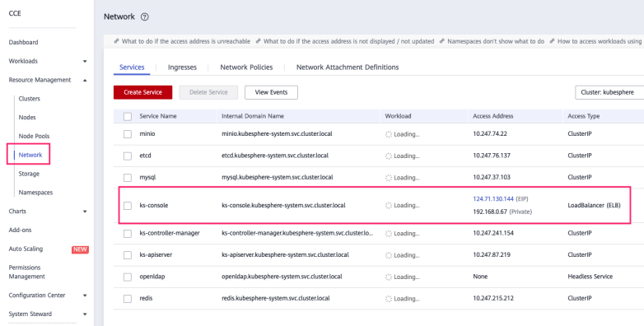Image resolution: width=644 pixels, height=326 pixels.
Task: Expand the Workloads menu arrow
Action: 85,62
